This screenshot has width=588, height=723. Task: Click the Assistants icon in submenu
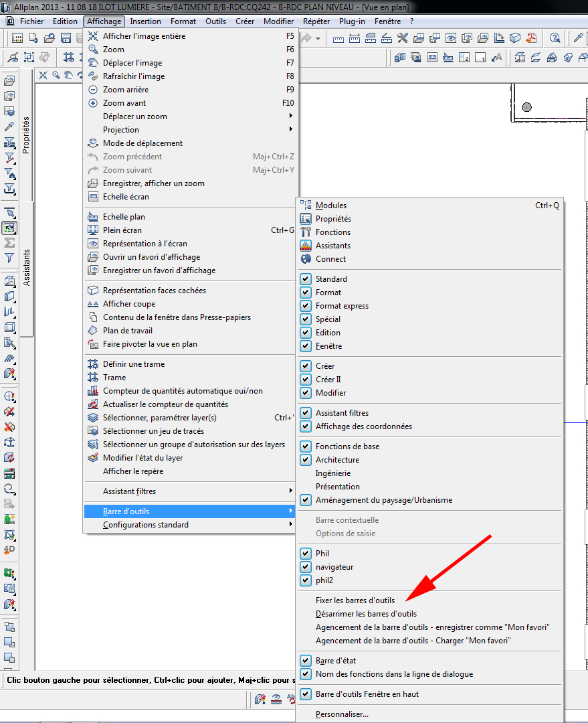click(x=306, y=245)
